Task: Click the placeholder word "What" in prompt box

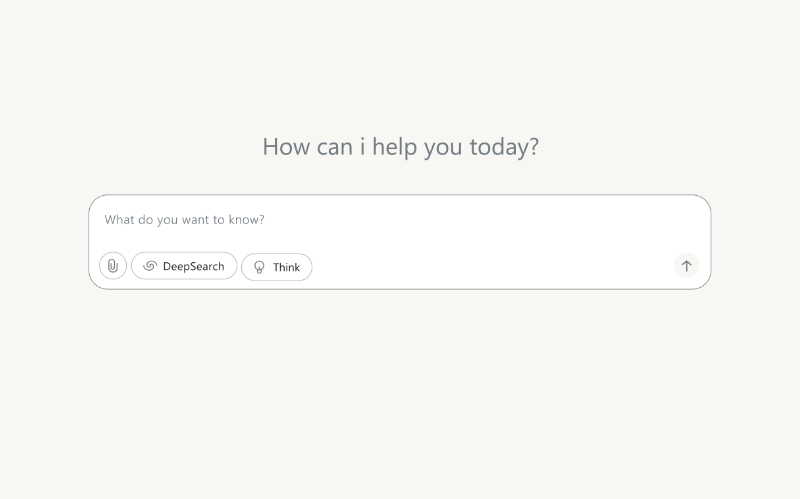Action: [119, 220]
